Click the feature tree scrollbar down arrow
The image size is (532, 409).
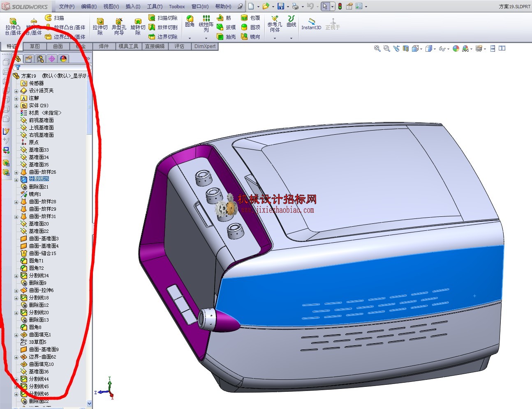[89, 404]
